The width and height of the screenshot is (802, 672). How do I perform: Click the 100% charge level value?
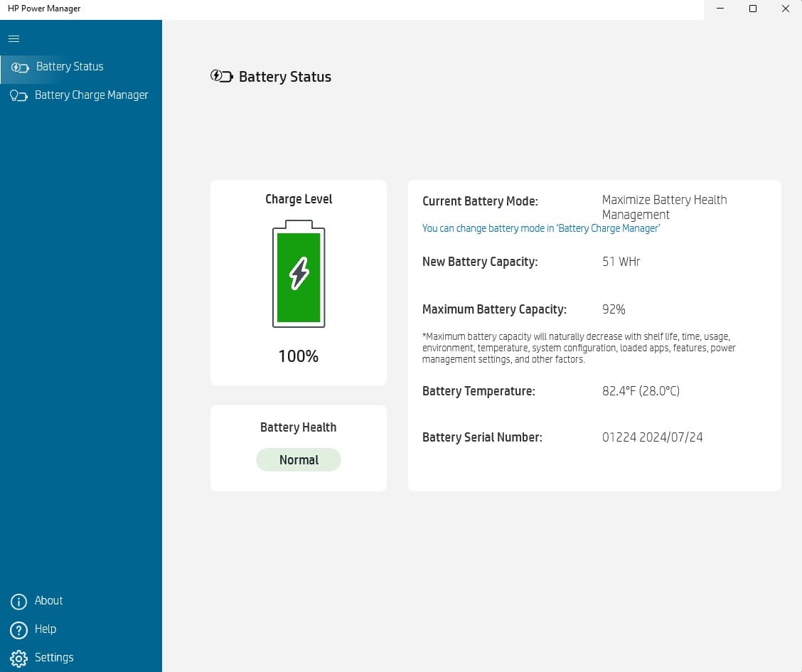pos(299,356)
